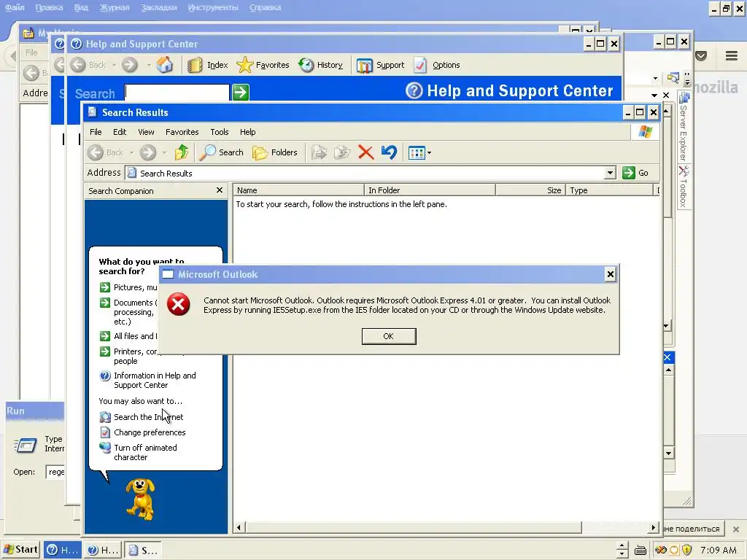The width and height of the screenshot is (747, 560).
Task: Show the Folders pane in Search Results
Action: tap(275, 152)
